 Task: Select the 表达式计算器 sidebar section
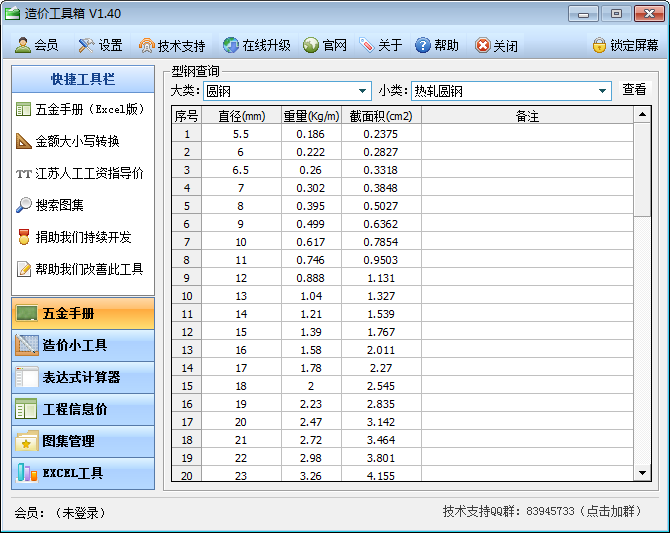pos(83,377)
